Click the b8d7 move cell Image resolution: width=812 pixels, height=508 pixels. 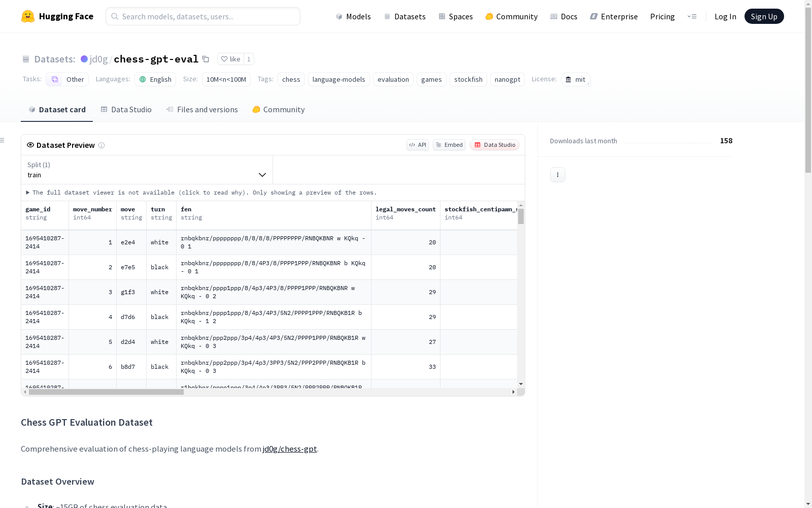point(131,367)
